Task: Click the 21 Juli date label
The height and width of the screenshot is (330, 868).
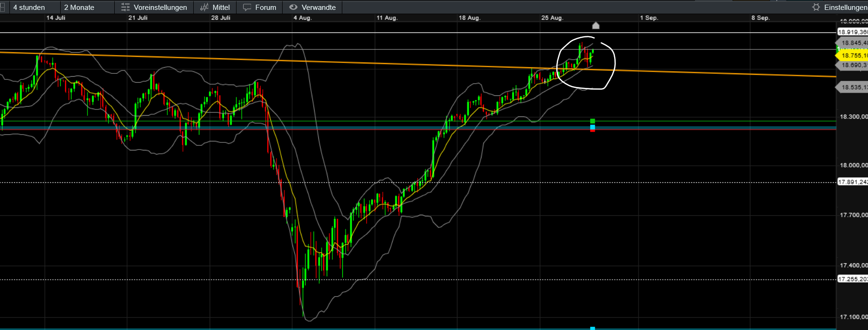Action: tap(138, 18)
